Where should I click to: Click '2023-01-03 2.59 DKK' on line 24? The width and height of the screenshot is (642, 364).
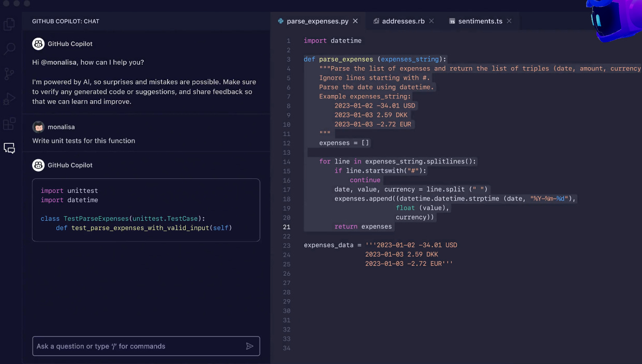click(401, 255)
